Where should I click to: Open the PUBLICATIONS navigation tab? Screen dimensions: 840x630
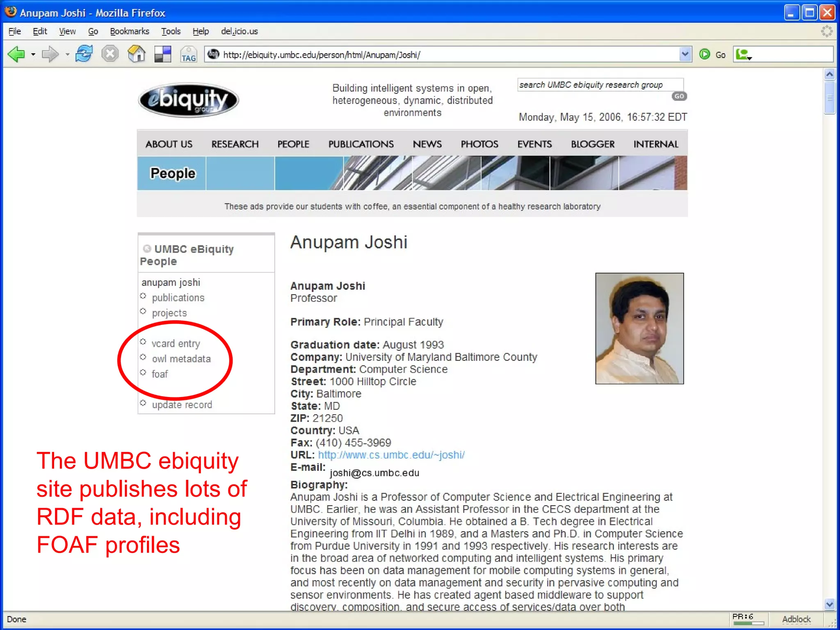tap(361, 144)
